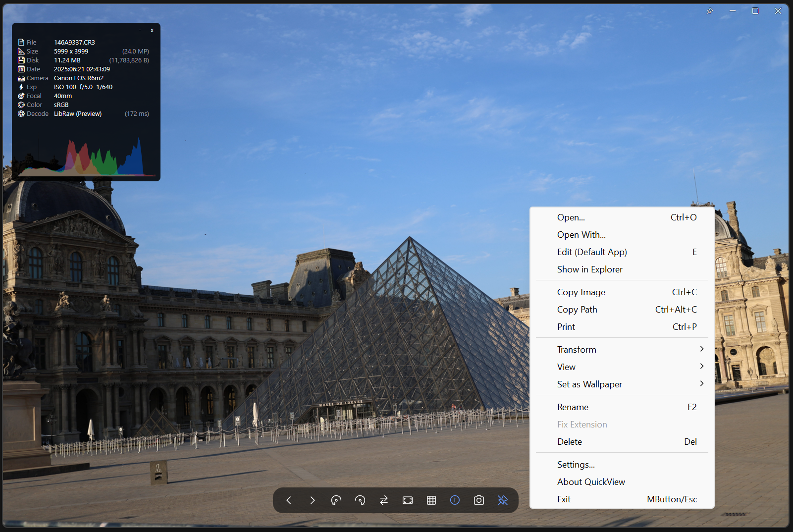Toggle off the info overlay panel

[455, 500]
